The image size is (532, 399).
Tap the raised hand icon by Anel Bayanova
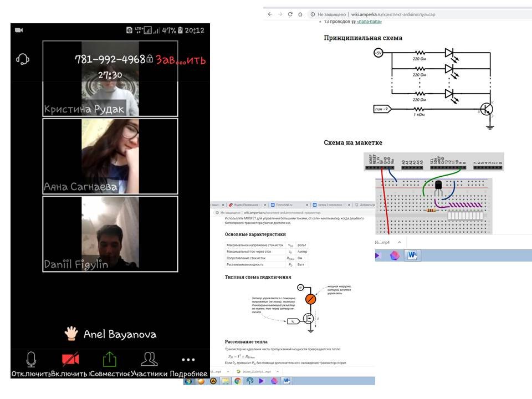tap(71, 334)
